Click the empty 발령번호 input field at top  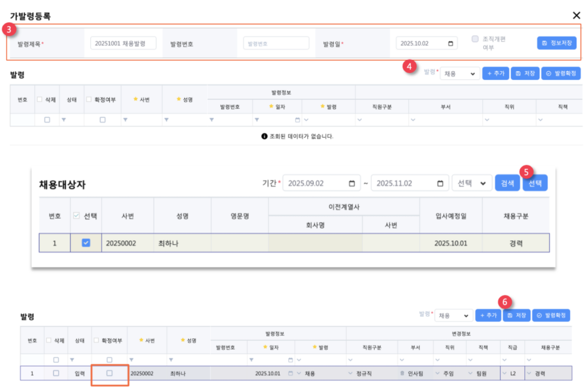[276, 43]
